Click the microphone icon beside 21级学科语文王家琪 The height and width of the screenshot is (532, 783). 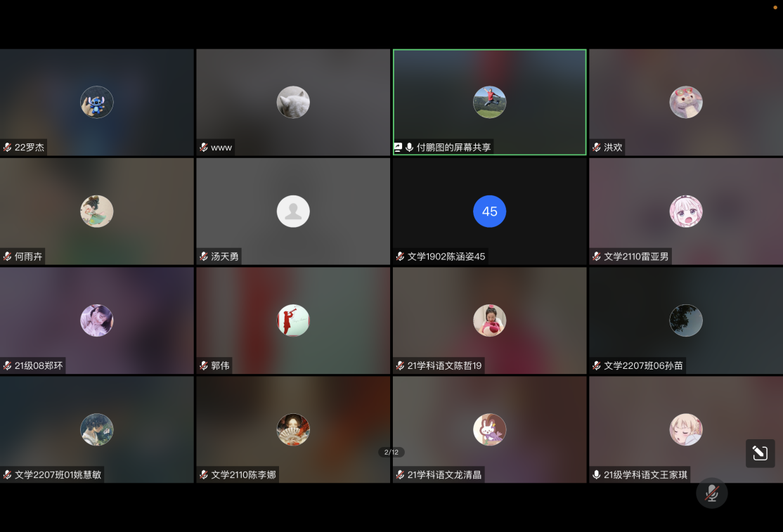pos(597,474)
